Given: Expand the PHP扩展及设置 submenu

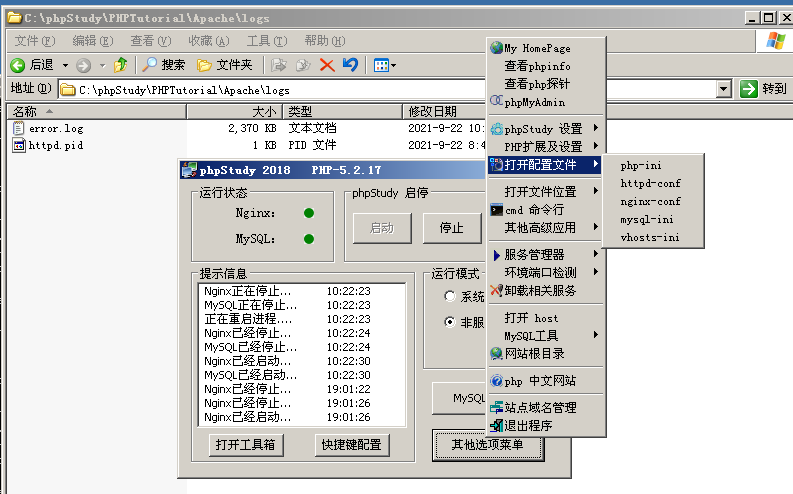Looking at the screenshot, I should pyautogui.click(x=546, y=147).
